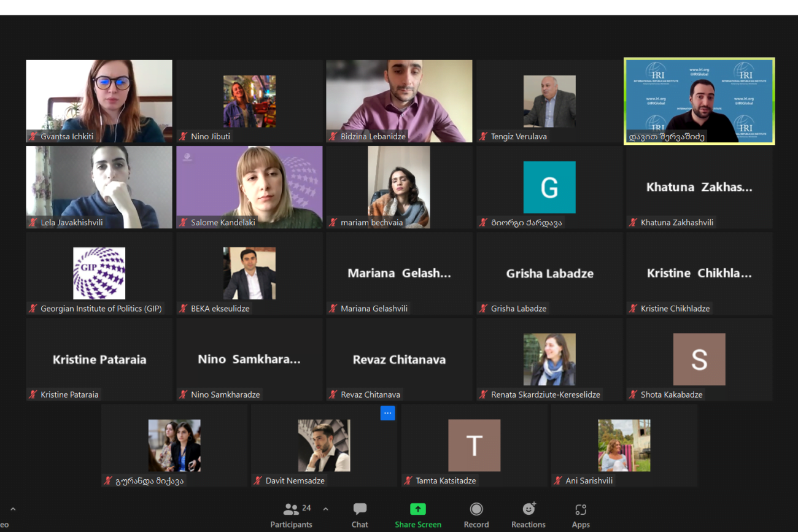Viewport: 798px width, 532px height.
Task: Open the Participants panel
Action: pos(291,515)
